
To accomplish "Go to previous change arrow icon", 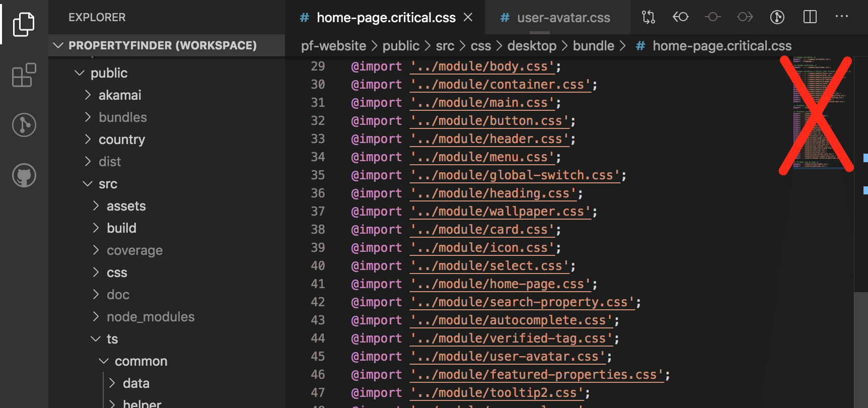I will 681,17.
